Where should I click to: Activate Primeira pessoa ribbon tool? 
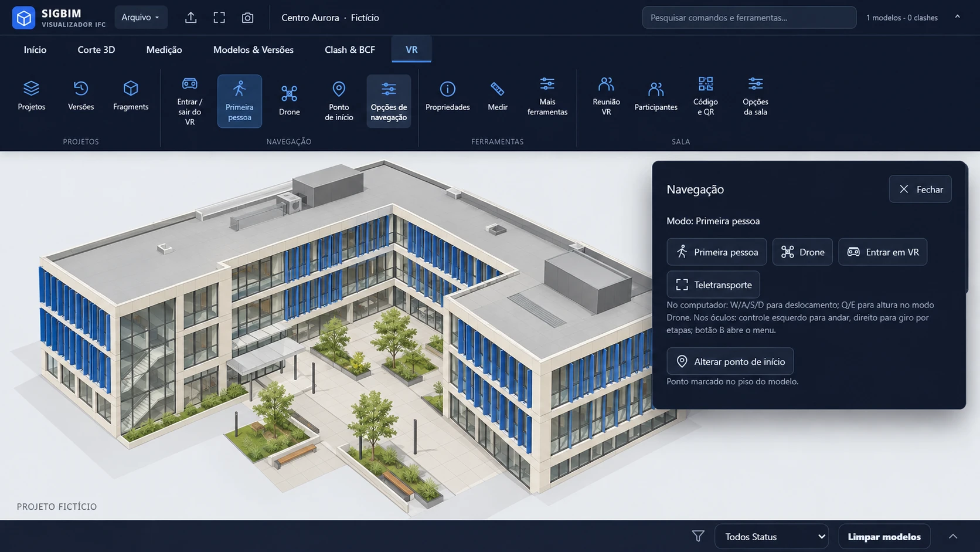240,101
